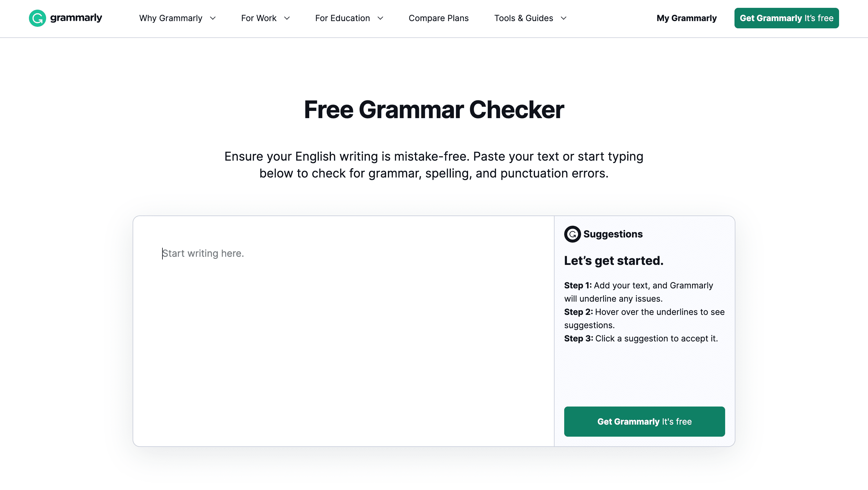Click the Grammarly G icon in suggestions

(x=572, y=234)
